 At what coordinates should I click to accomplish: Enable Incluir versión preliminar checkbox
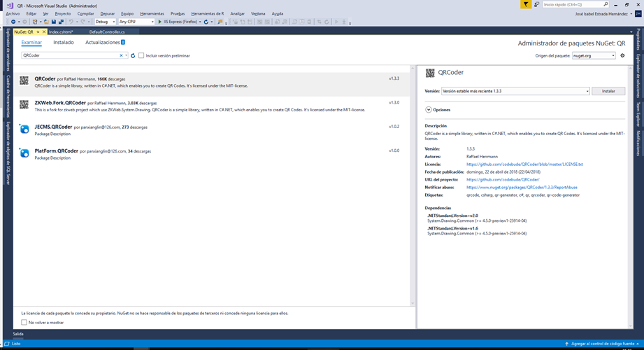[x=141, y=55]
